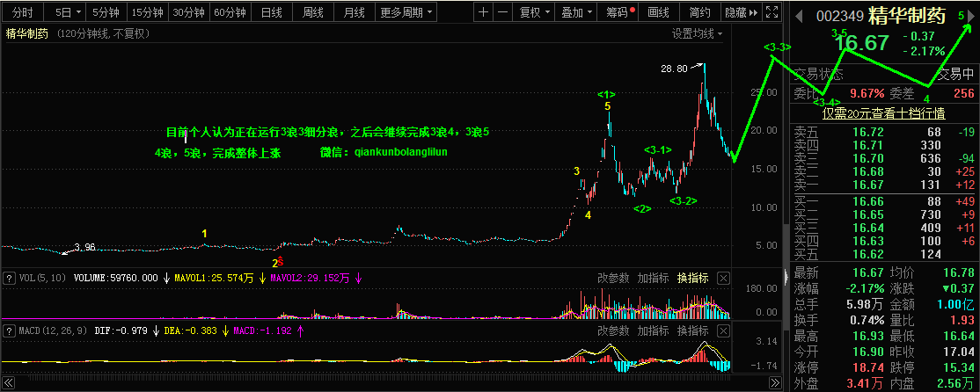The width and height of the screenshot is (980, 392).
Task: Click 仅需20元查看十档行情 link
Action: point(883,113)
